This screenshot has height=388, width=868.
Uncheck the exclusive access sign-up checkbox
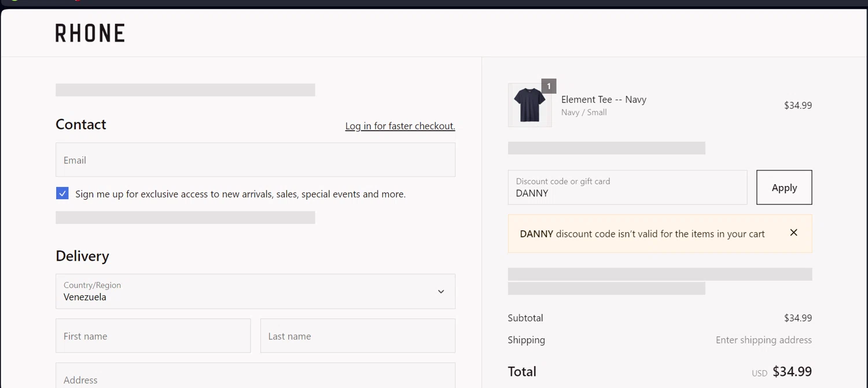[x=62, y=193]
